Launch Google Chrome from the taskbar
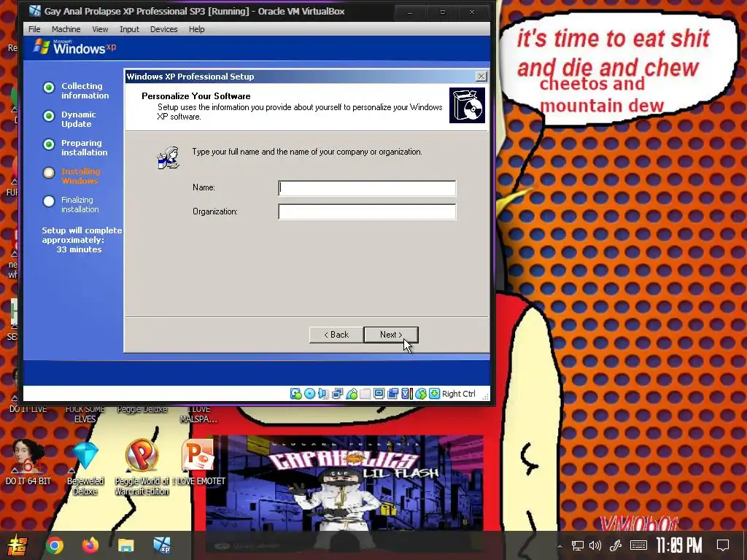 click(54, 545)
